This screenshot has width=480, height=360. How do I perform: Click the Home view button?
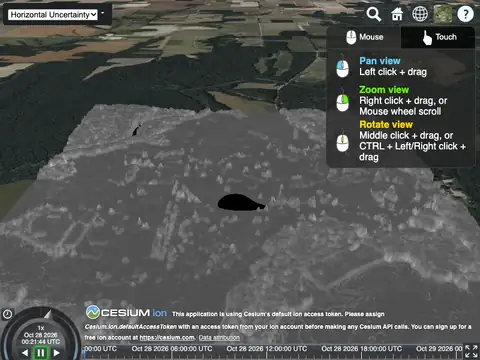pos(397,14)
